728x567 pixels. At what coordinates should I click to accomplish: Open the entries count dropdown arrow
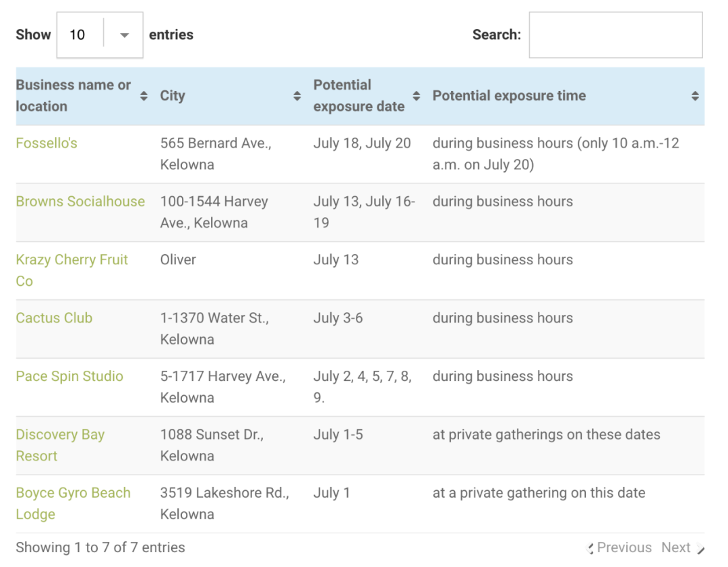point(124,35)
